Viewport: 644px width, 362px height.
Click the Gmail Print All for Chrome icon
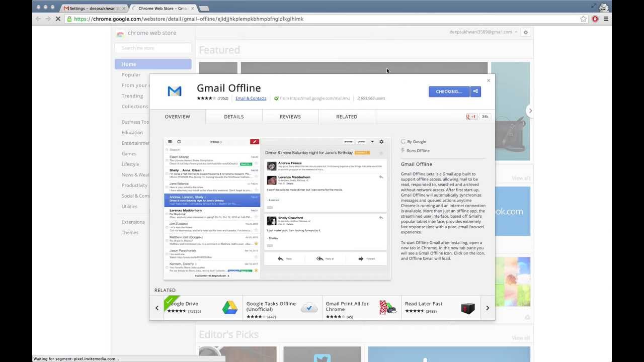click(388, 307)
